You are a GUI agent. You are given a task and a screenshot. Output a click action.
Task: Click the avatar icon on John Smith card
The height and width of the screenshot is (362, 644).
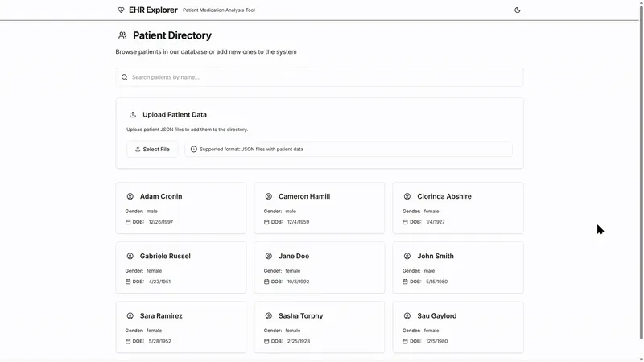[407, 256]
